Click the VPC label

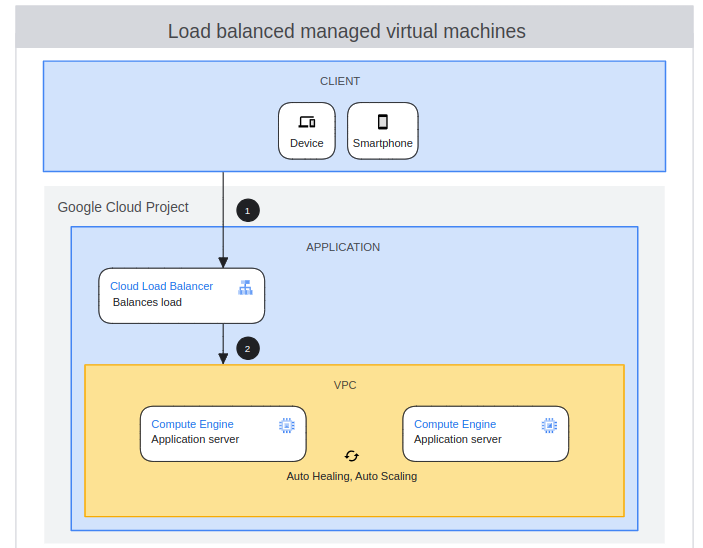(345, 385)
